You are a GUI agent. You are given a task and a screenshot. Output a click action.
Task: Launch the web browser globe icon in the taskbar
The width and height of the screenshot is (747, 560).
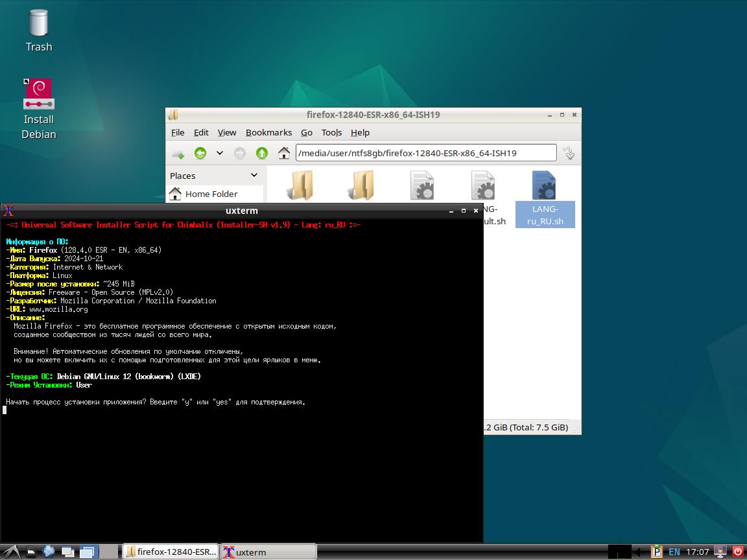pos(49,552)
